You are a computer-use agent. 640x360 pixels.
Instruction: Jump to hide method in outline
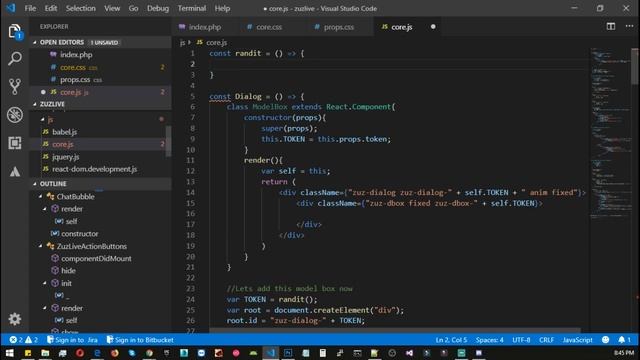click(x=68, y=271)
